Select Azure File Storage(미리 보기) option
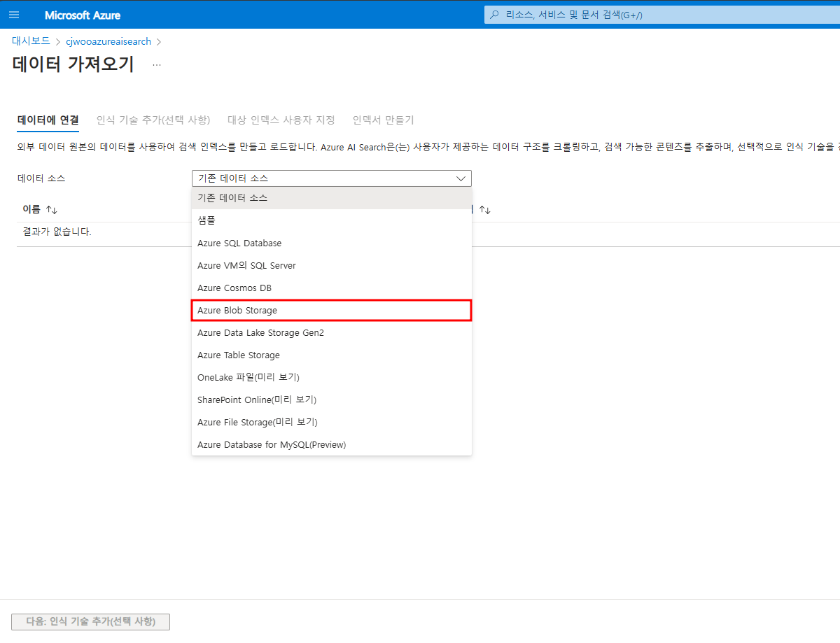 332,422
